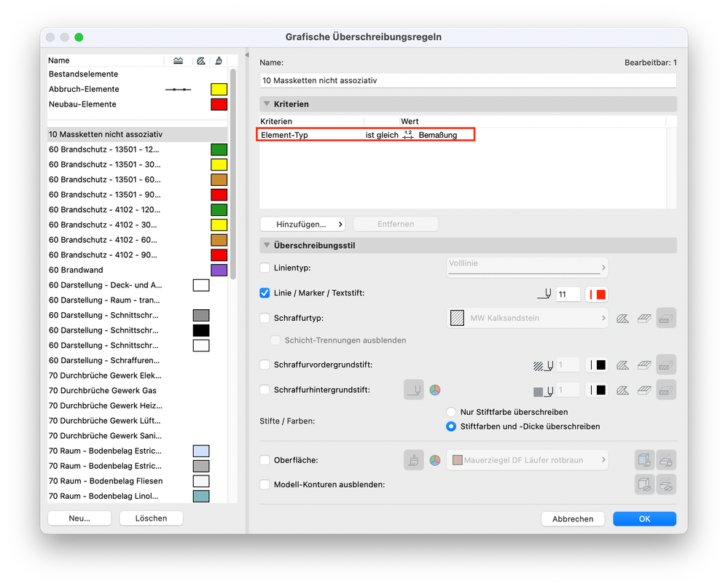Click the red pen color swatch for Linie

597,295
